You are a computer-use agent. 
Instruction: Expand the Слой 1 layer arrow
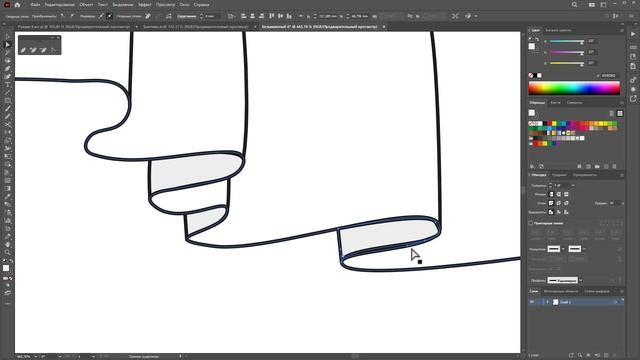(547, 302)
